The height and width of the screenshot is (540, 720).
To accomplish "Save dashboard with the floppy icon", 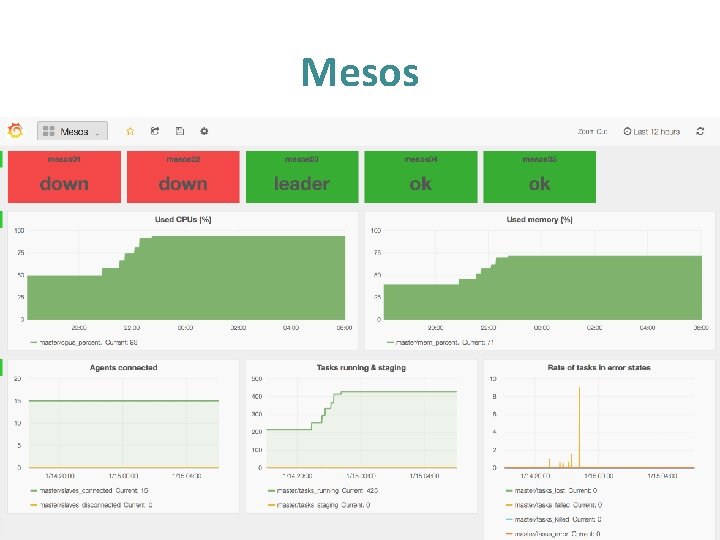I will point(180,131).
